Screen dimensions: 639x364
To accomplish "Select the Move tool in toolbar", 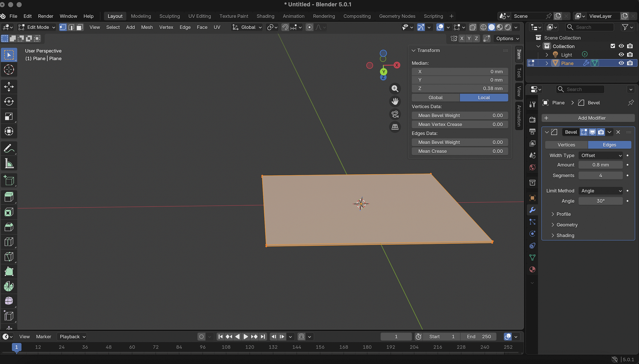I will coord(9,87).
